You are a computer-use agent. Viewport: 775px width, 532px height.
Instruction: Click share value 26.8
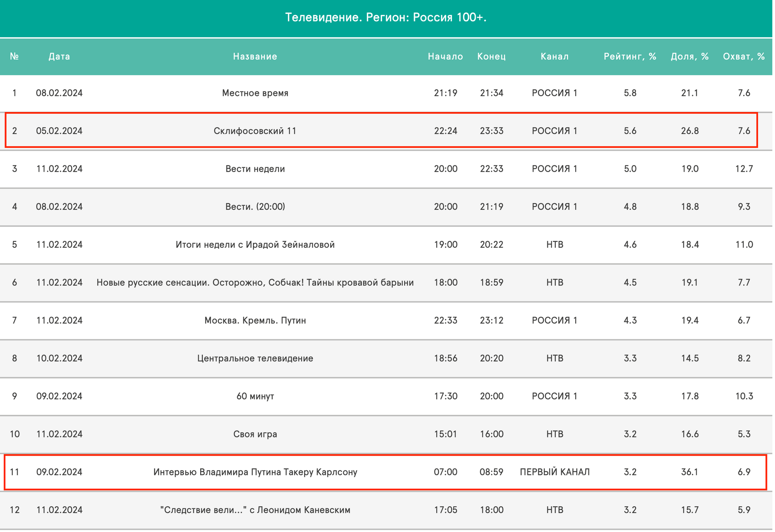point(690,131)
